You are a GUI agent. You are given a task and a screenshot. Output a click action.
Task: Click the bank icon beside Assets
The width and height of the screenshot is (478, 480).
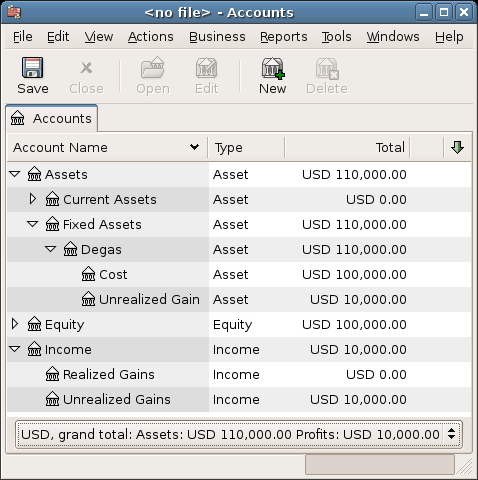click(34, 174)
